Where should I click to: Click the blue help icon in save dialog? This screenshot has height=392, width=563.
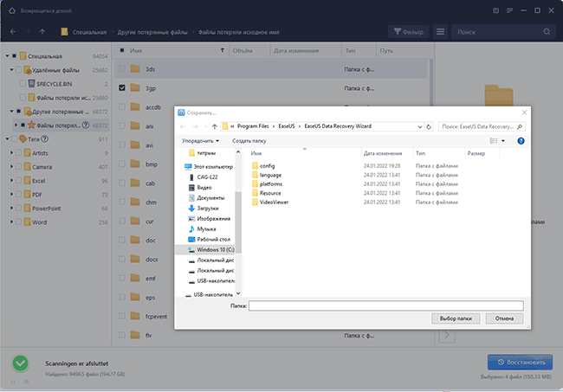coord(521,141)
